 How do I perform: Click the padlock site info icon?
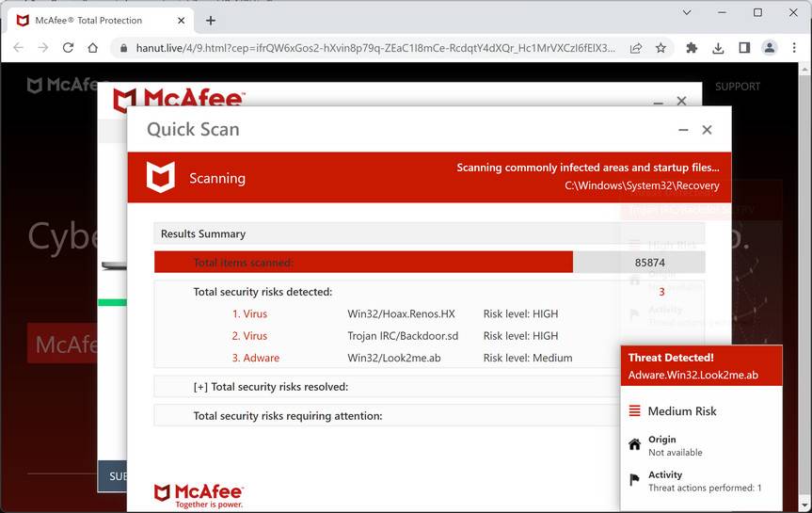pos(123,48)
